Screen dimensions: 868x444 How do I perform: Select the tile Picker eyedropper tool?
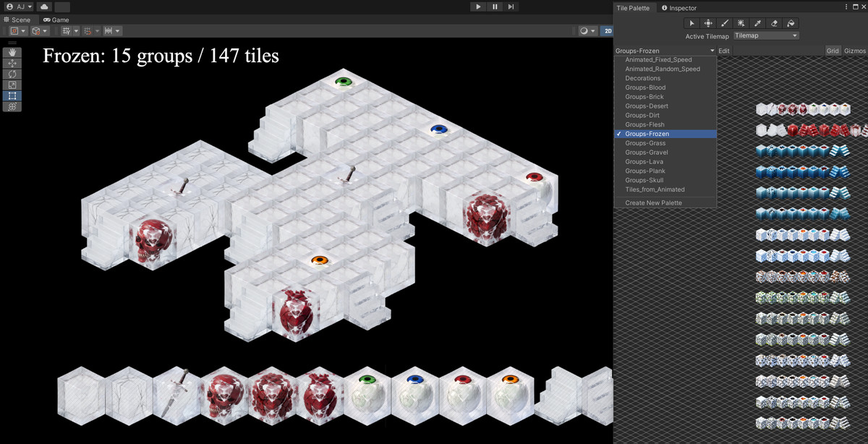758,23
